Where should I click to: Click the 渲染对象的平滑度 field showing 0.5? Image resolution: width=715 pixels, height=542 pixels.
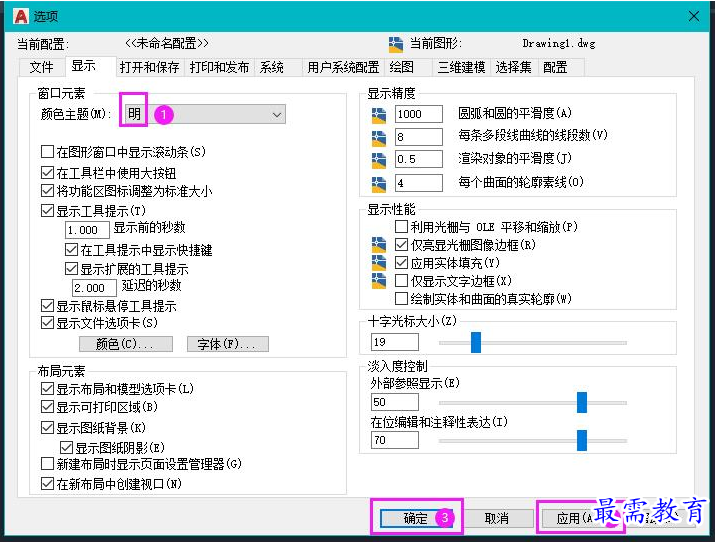coord(419,160)
